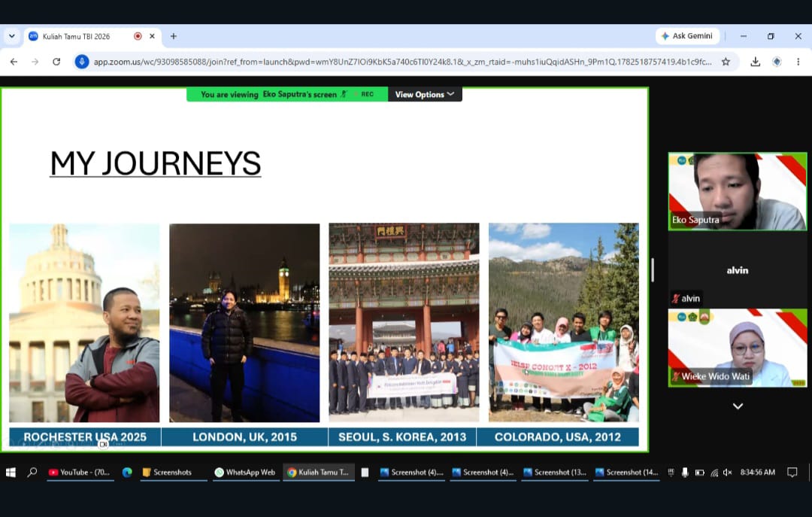Go back to the previous page
Viewport: 812px width, 517px height.
click(x=14, y=62)
